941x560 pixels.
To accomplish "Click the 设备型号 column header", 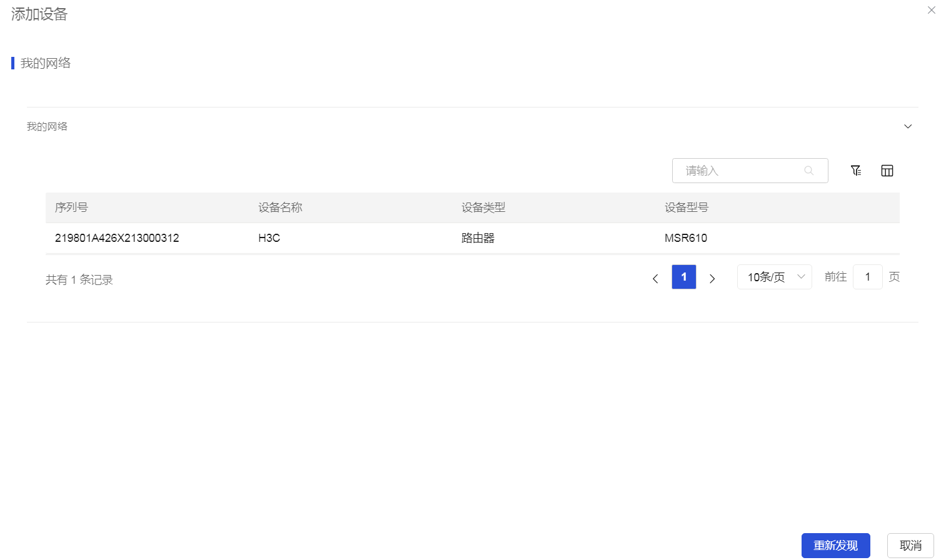I will click(687, 207).
